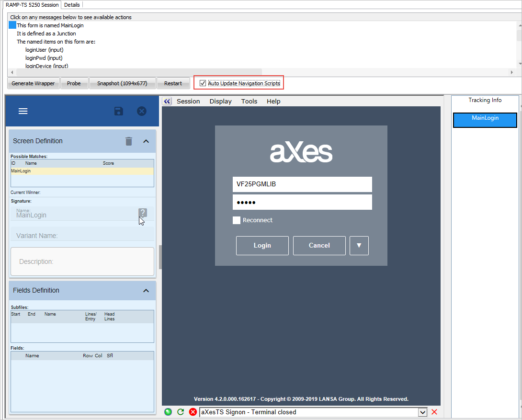522x420 pixels.
Task: Click the 'loginPwd (input)' message line
Action: click(44, 58)
